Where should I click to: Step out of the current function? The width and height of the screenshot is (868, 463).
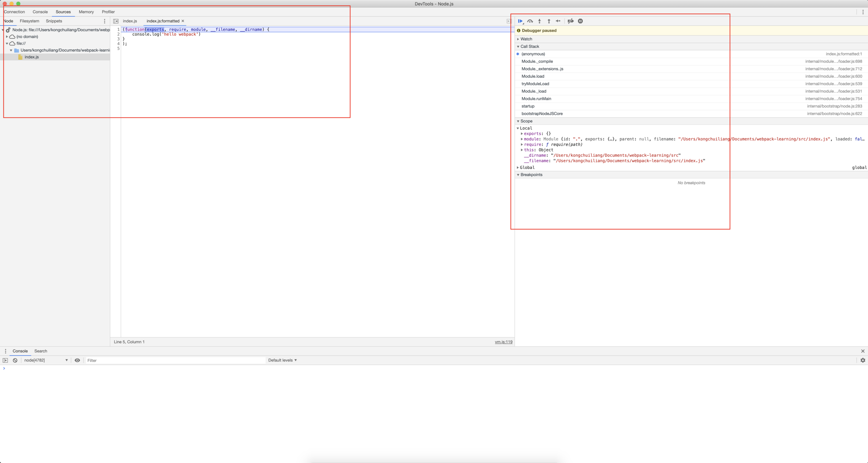coord(549,21)
